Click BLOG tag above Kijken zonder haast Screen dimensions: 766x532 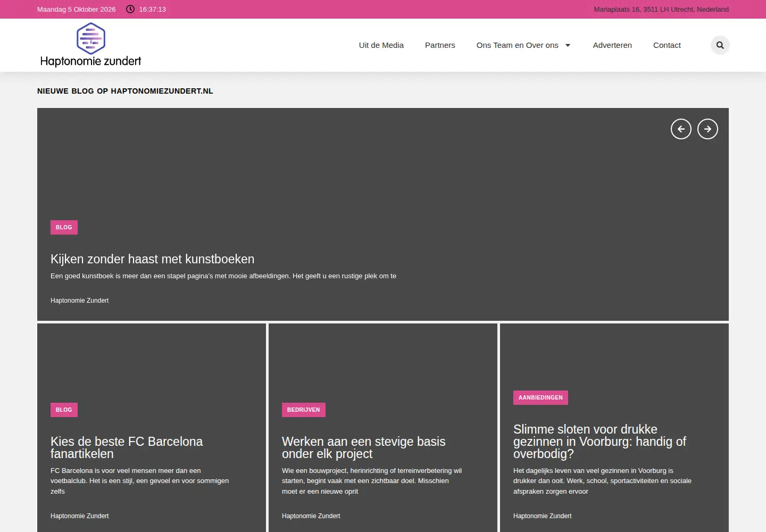coord(64,227)
